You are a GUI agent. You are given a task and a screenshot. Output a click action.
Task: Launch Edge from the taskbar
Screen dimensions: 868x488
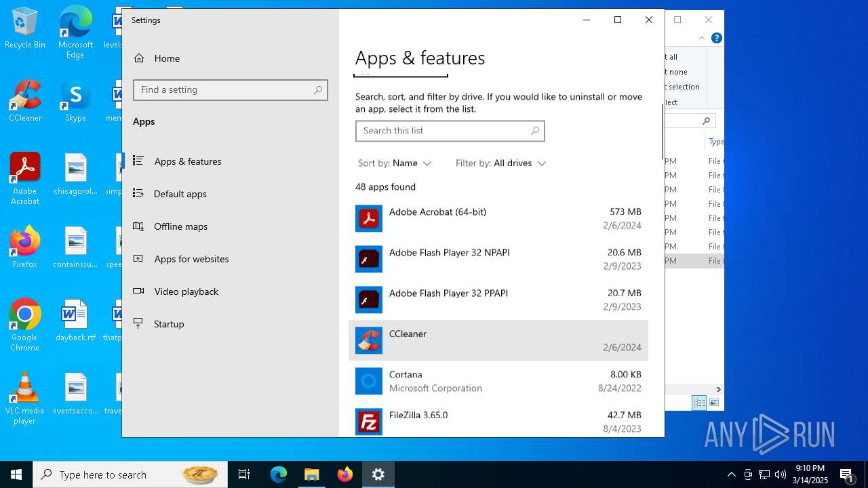[279, 474]
